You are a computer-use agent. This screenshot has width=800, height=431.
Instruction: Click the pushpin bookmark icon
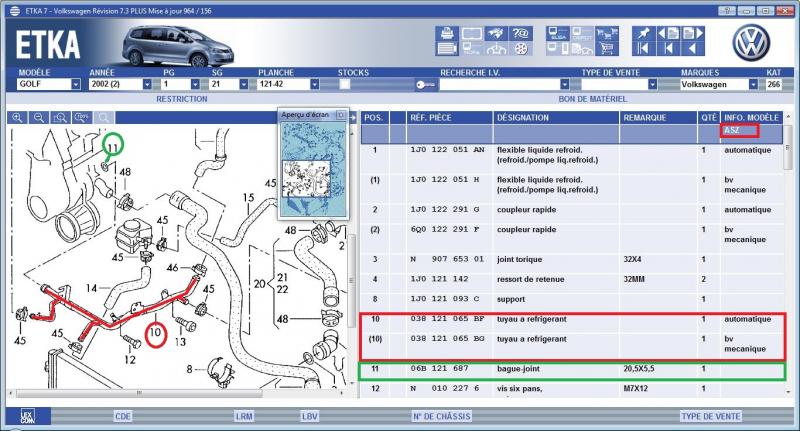(x=644, y=34)
